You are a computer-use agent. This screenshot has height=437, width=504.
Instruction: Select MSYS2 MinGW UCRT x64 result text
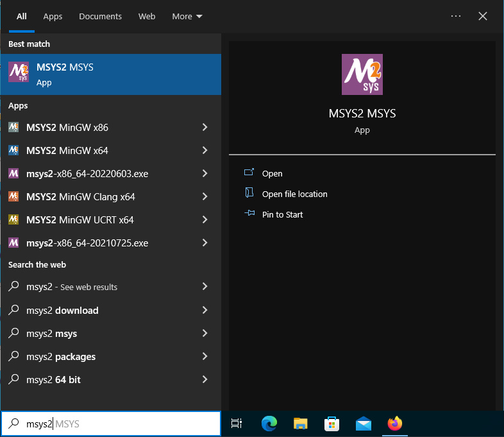80,220
